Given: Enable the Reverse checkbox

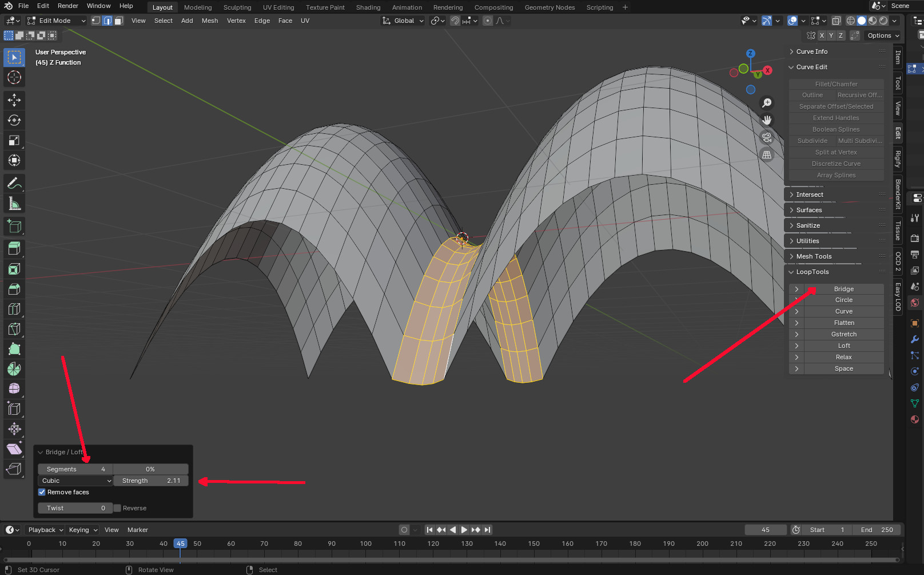Looking at the screenshot, I should pos(117,508).
